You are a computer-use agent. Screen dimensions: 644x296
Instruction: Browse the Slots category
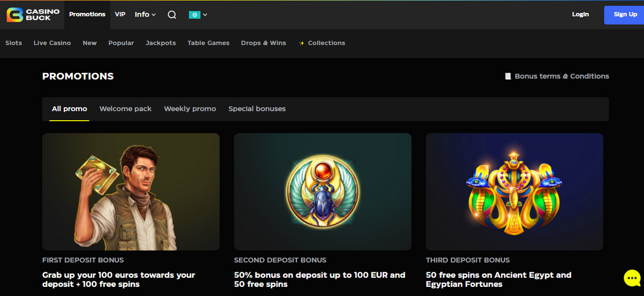point(14,43)
